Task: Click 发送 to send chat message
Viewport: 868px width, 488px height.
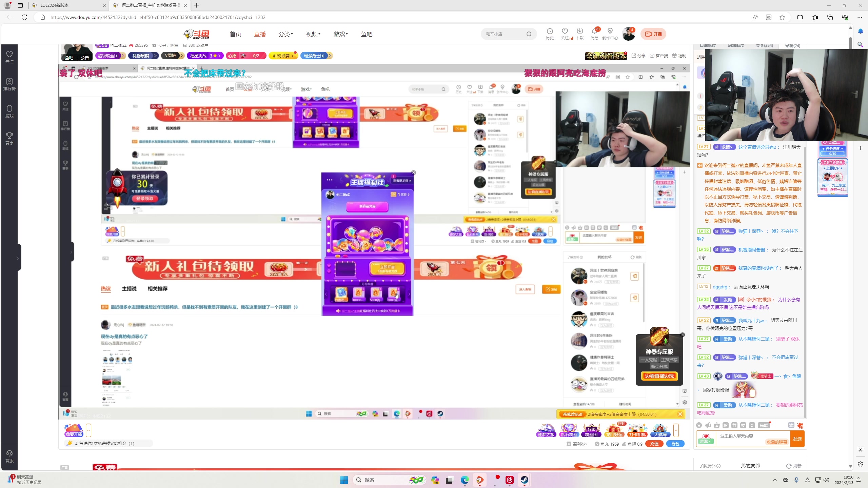Action: tap(797, 439)
